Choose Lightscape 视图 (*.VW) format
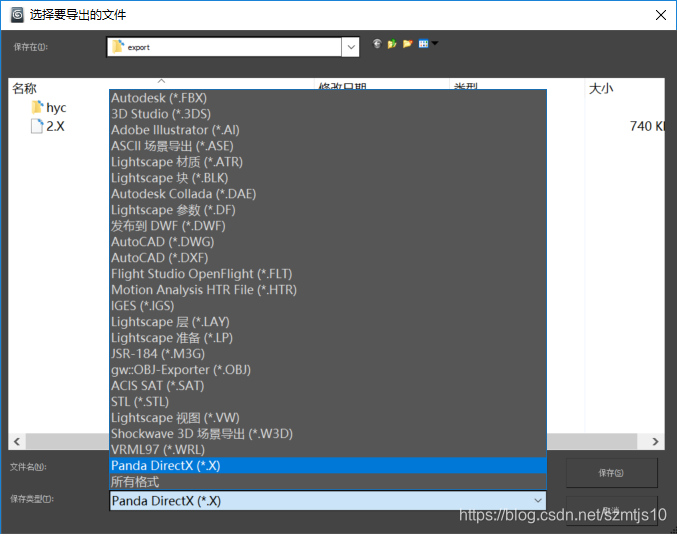677x534 pixels. pyautogui.click(x=328, y=417)
